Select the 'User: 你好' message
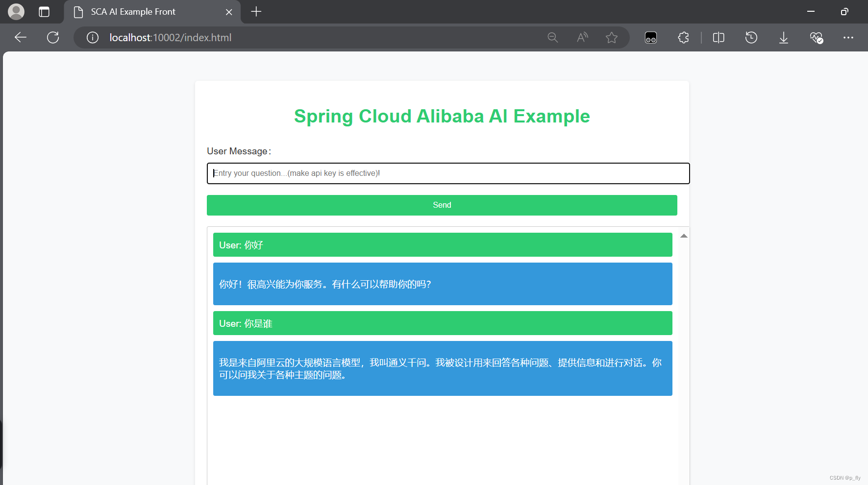Viewport: 868px width, 485px height. coord(443,245)
